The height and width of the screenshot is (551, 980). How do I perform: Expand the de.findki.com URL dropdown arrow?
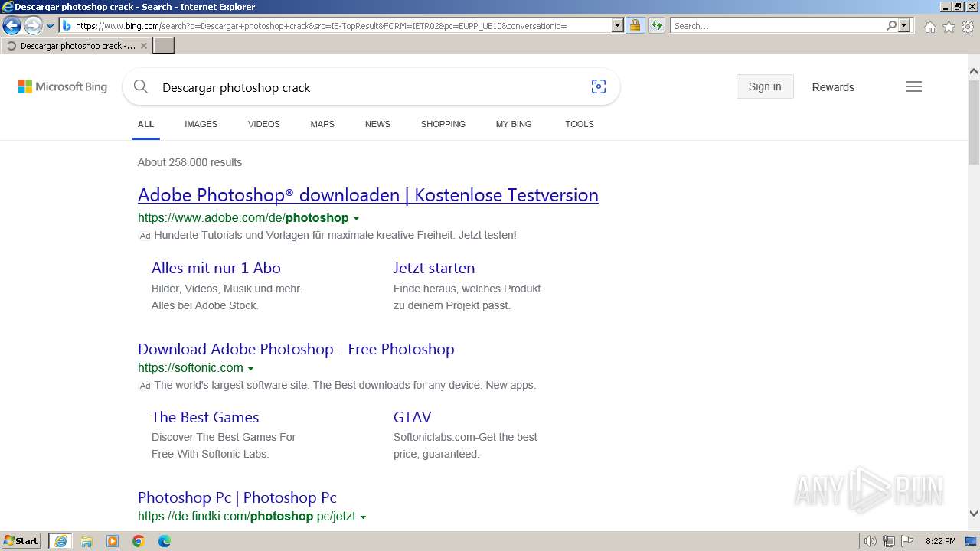pos(363,517)
